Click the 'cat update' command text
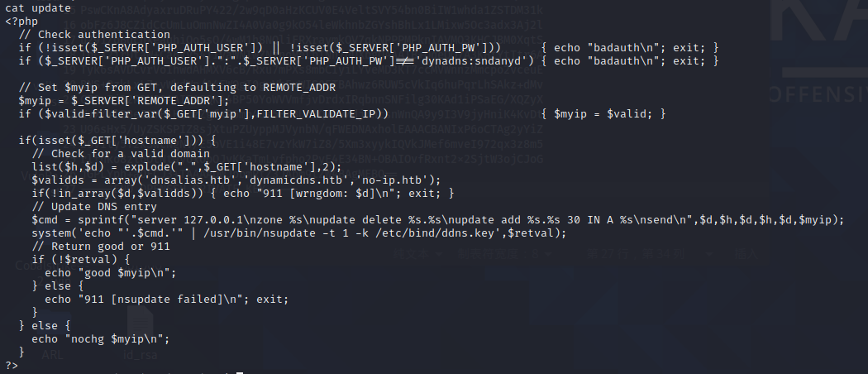This screenshot has width=868, height=374. [x=38, y=8]
